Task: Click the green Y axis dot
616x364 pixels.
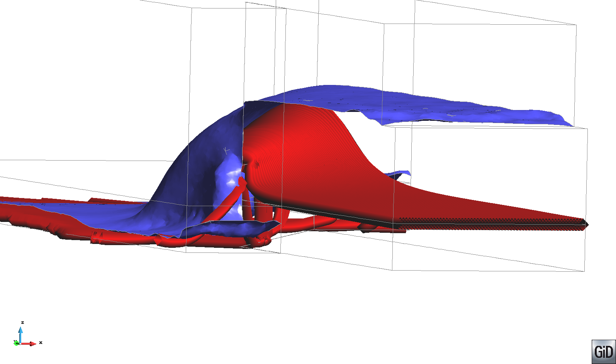Action: (16, 343)
